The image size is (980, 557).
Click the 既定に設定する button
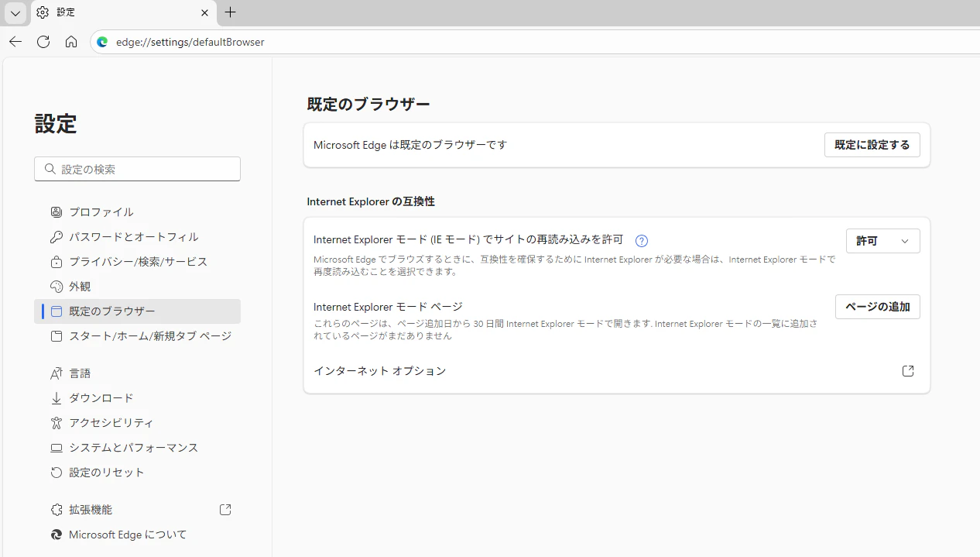872,145
